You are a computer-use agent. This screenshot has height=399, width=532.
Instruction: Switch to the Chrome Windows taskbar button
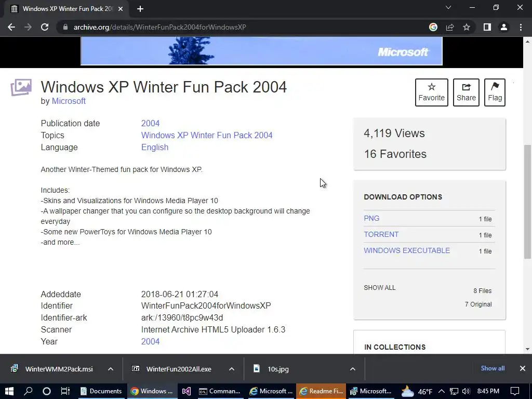(x=152, y=391)
